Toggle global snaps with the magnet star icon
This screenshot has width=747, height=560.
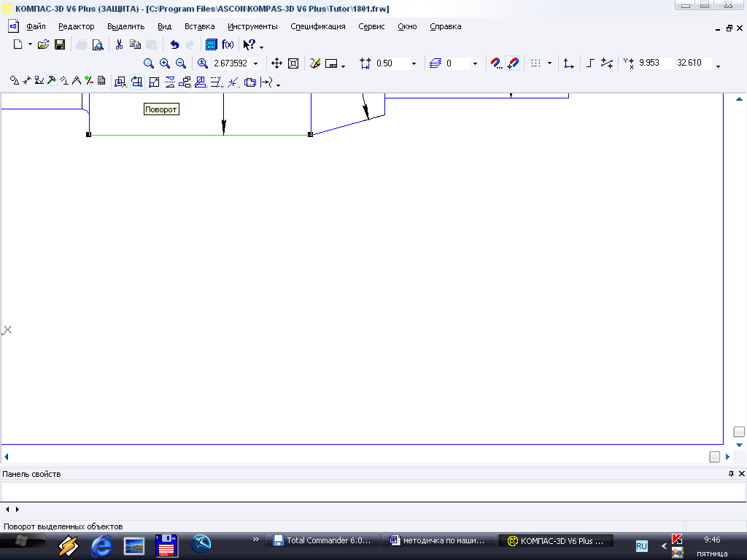(x=513, y=63)
